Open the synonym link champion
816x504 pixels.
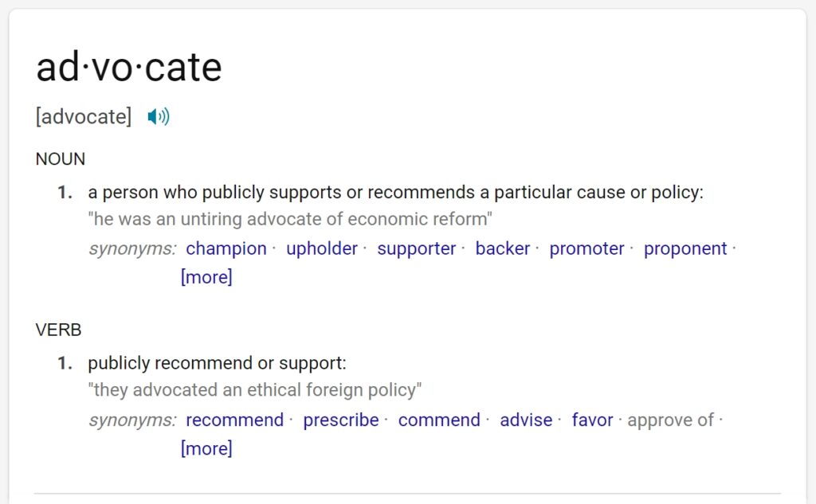[x=226, y=248]
